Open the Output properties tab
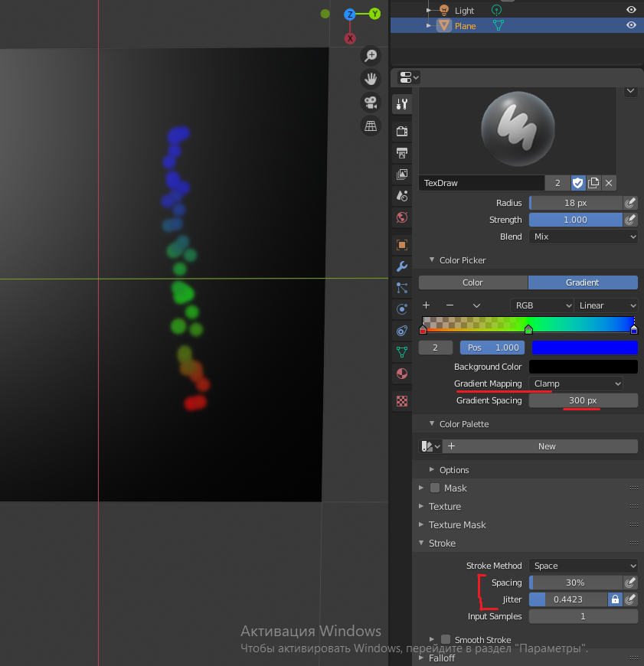This screenshot has height=666, width=644. tap(402, 152)
